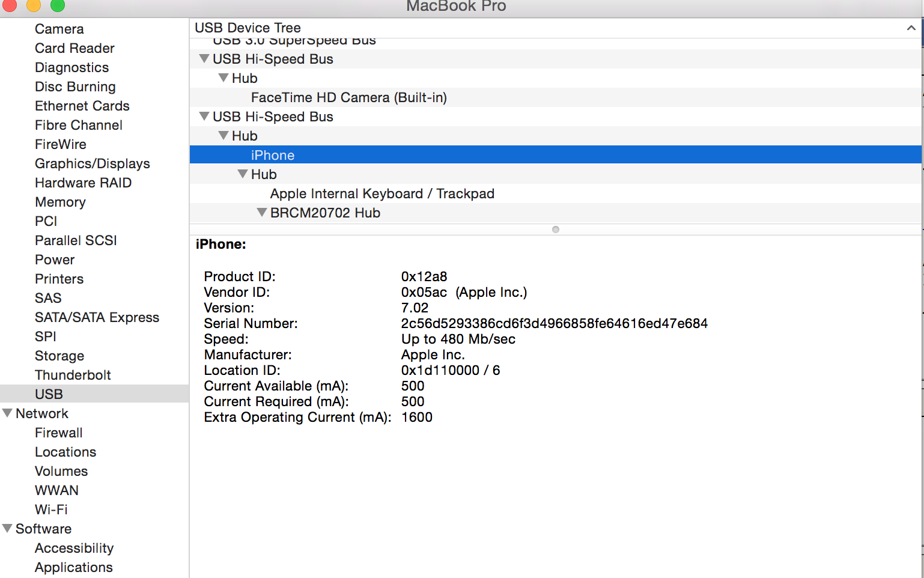This screenshot has width=924, height=578.
Task: Click the USB Device Tree sort chevron
Action: pyautogui.click(x=911, y=28)
